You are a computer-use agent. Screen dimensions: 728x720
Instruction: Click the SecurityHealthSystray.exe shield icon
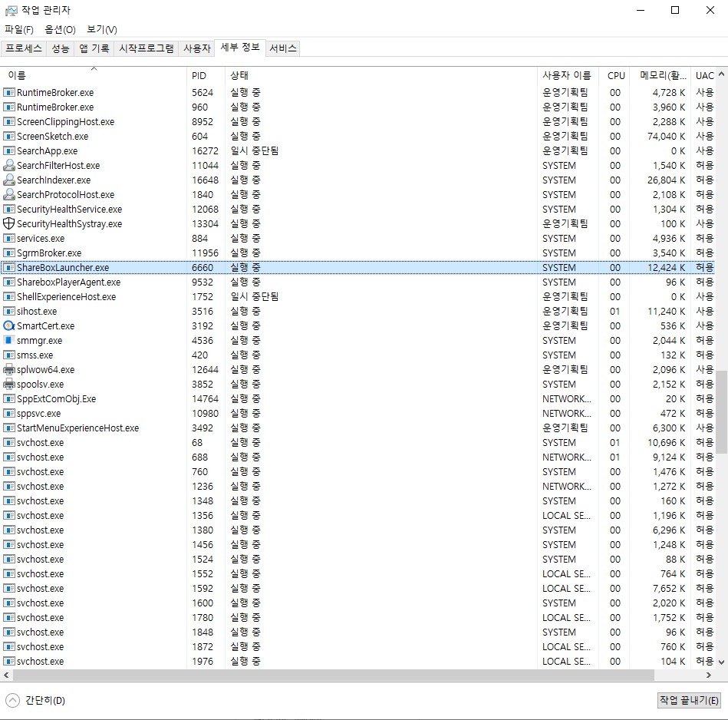(9, 224)
